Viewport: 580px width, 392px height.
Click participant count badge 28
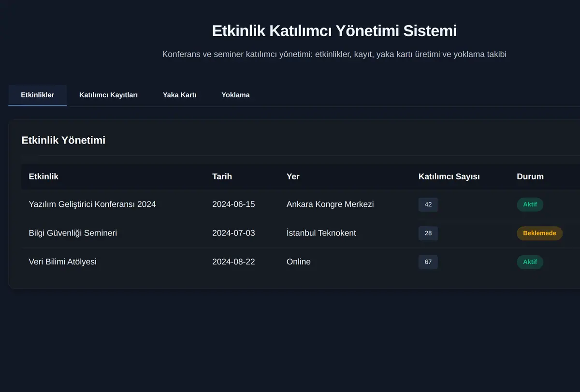click(428, 233)
